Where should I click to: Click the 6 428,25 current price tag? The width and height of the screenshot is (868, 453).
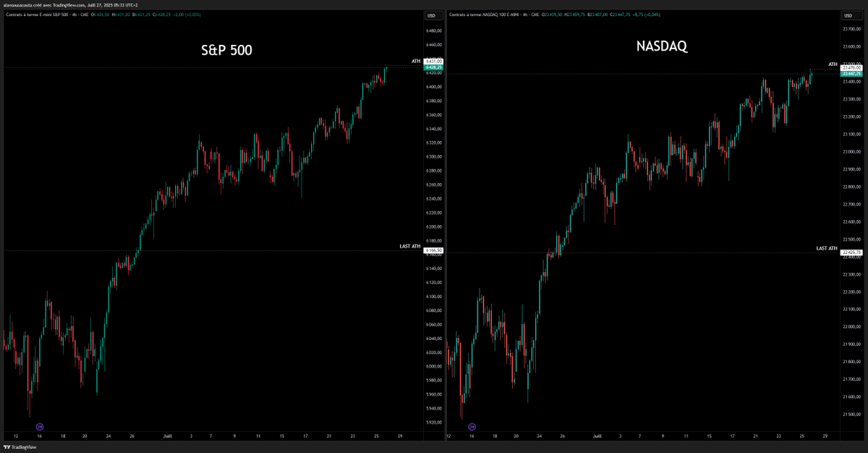[433, 67]
